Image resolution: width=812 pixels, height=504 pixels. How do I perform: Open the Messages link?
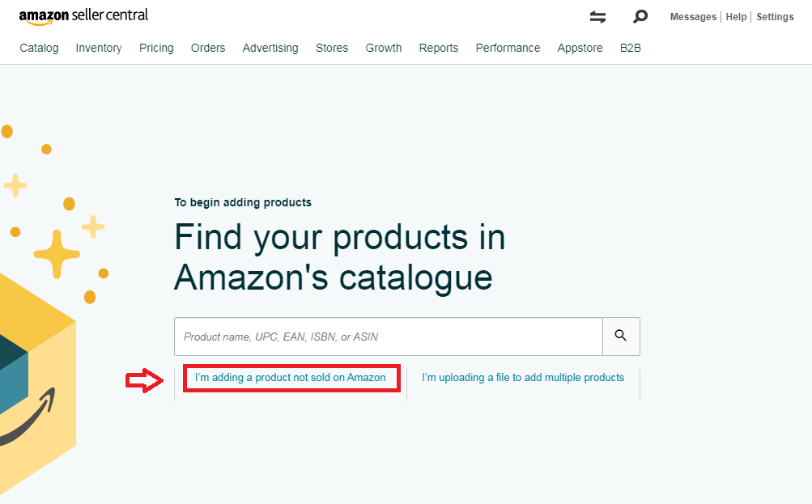693,17
